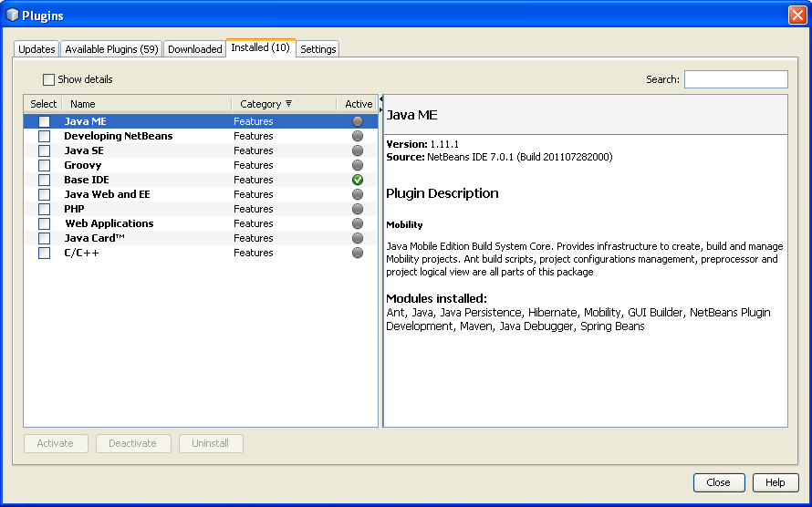812x507 pixels.
Task: Click the Deactivate button
Action: point(133,443)
